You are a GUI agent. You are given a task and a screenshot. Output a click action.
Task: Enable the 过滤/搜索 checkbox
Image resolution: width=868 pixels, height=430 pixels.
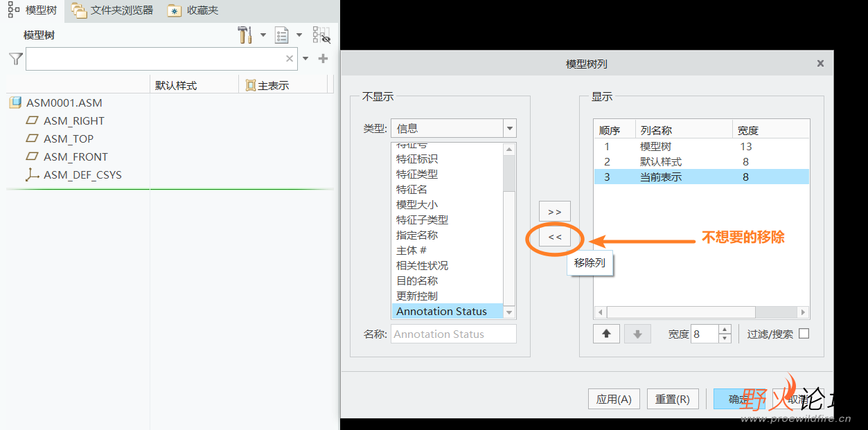point(804,334)
